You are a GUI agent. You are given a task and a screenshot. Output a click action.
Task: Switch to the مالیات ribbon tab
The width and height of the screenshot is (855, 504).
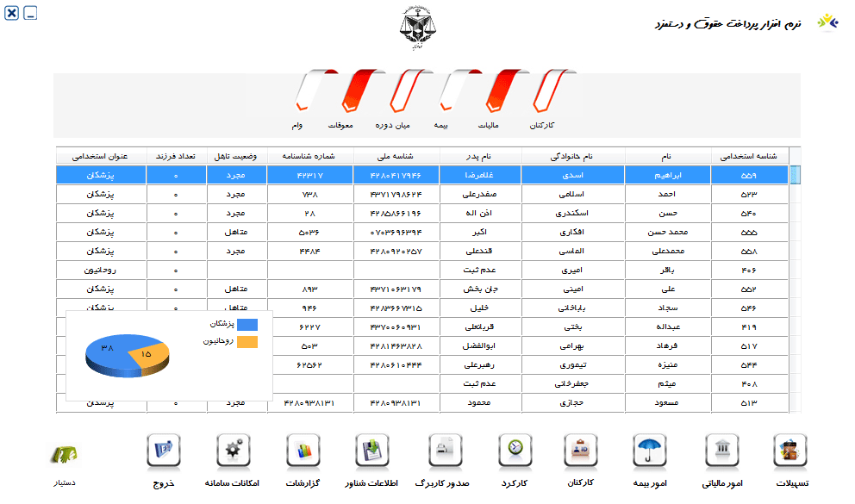click(503, 93)
